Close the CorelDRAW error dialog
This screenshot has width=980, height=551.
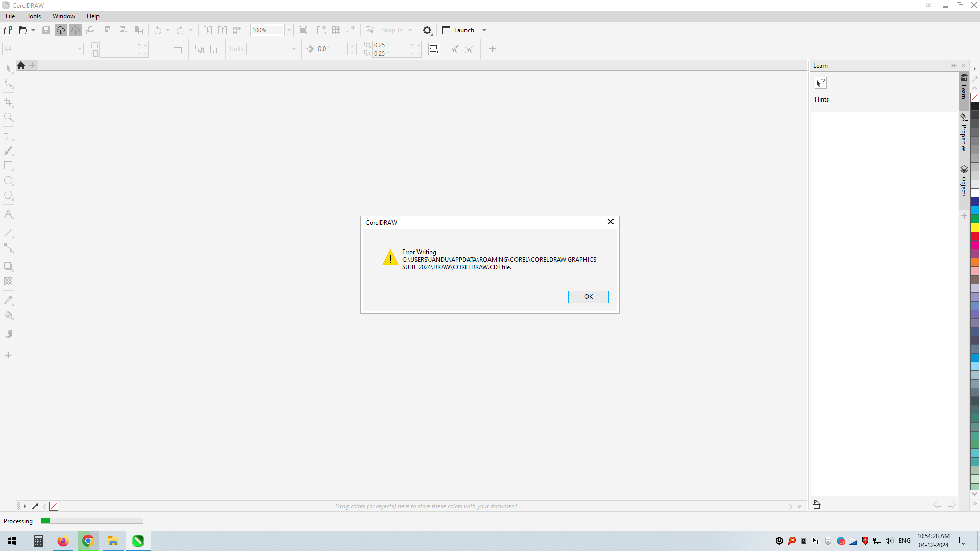coord(610,222)
